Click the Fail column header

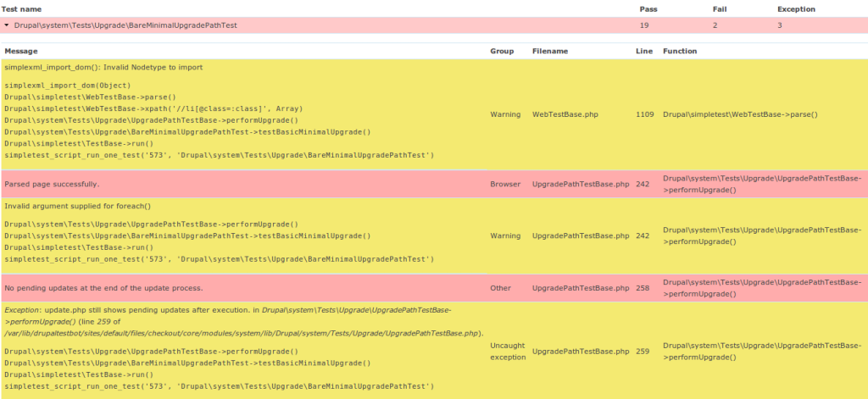719,8
